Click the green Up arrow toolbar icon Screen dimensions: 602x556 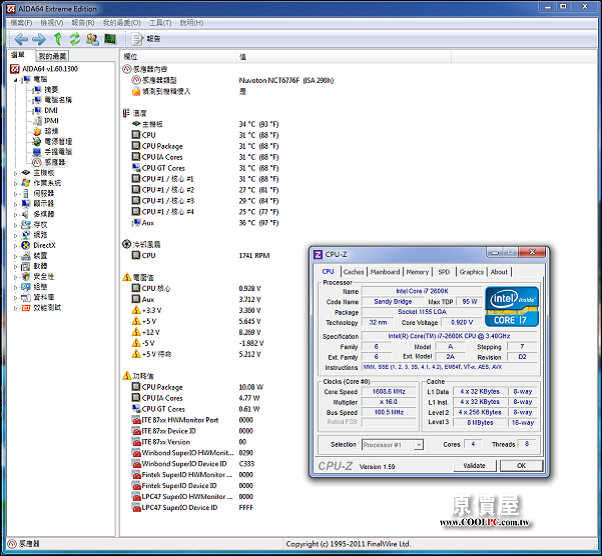[x=58, y=39]
